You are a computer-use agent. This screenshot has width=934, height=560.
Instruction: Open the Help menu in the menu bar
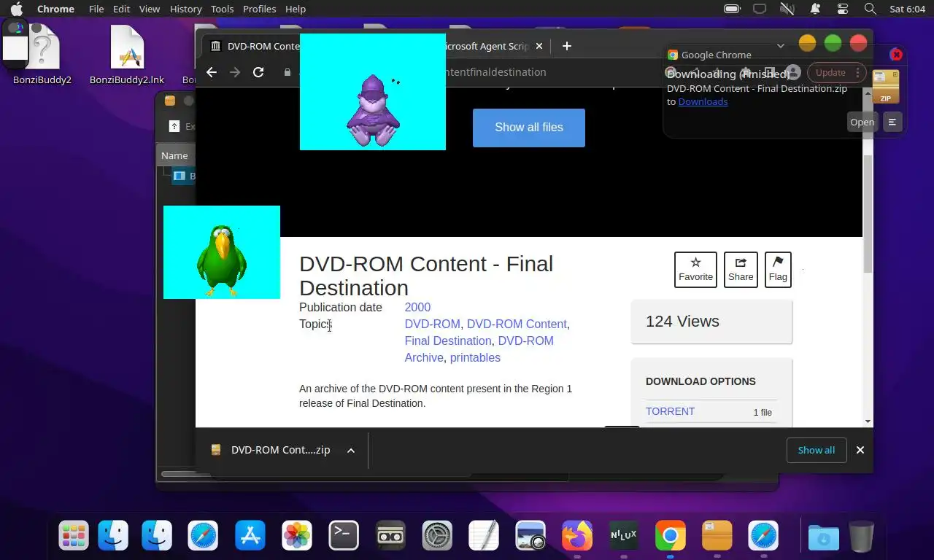point(296,9)
